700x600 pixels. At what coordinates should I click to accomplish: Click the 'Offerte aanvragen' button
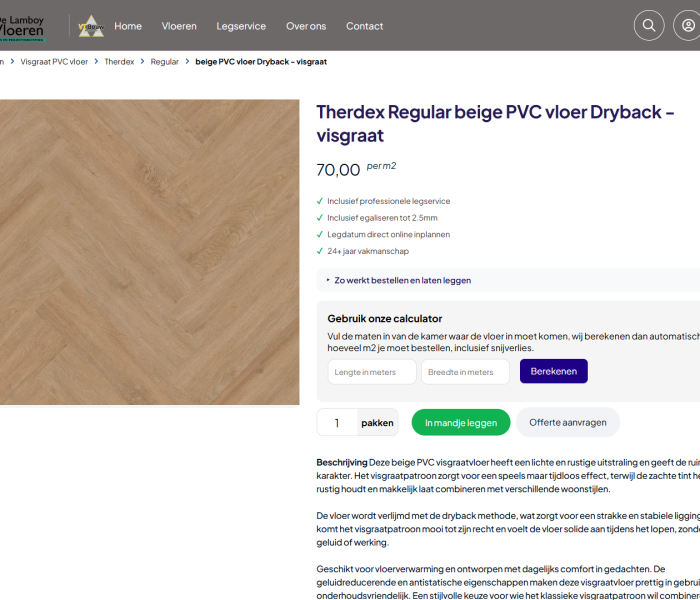567,423
